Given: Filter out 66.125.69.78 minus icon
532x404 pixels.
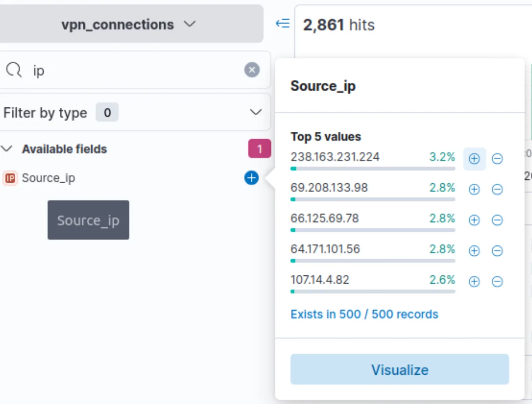Looking at the screenshot, I should (497, 220).
